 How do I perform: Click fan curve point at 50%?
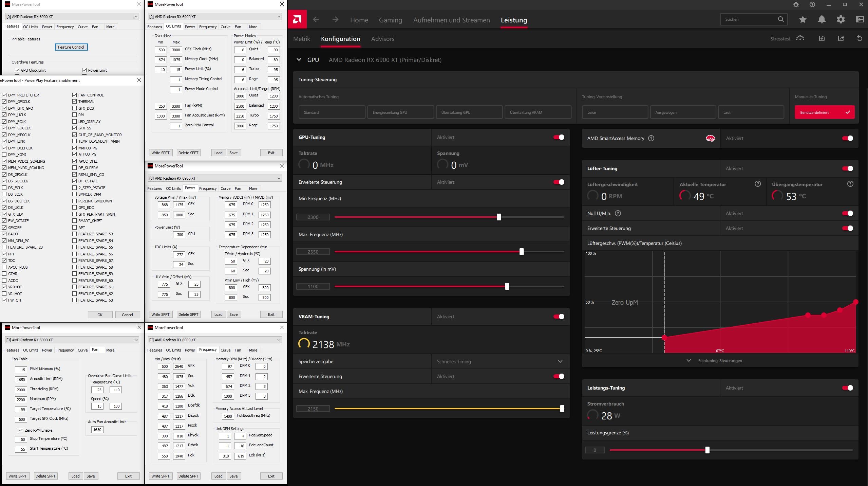855,302
